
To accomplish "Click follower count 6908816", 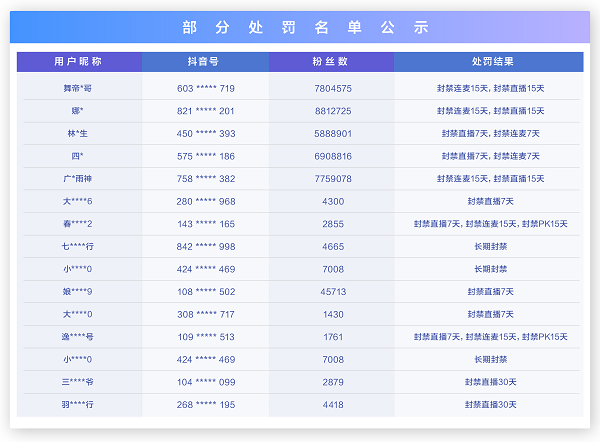I will point(333,156).
